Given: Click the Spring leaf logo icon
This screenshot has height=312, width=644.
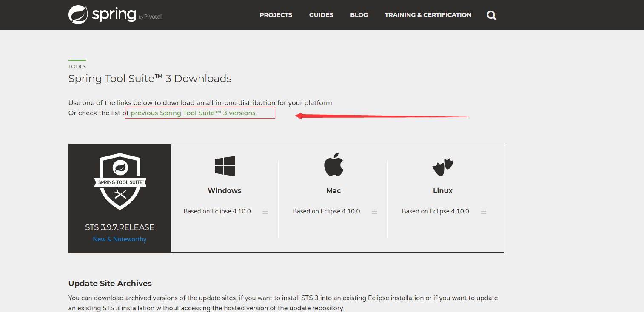Looking at the screenshot, I should click(78, 15).
